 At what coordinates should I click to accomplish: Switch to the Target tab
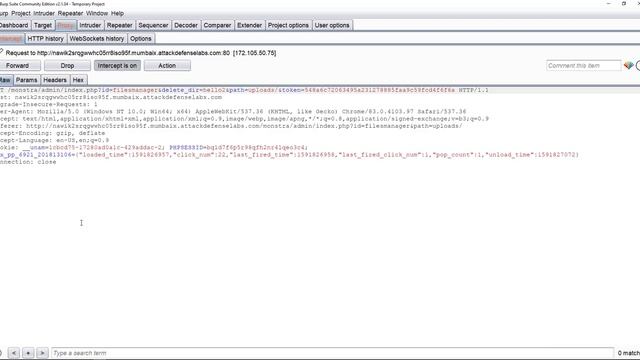pos(43,25)
